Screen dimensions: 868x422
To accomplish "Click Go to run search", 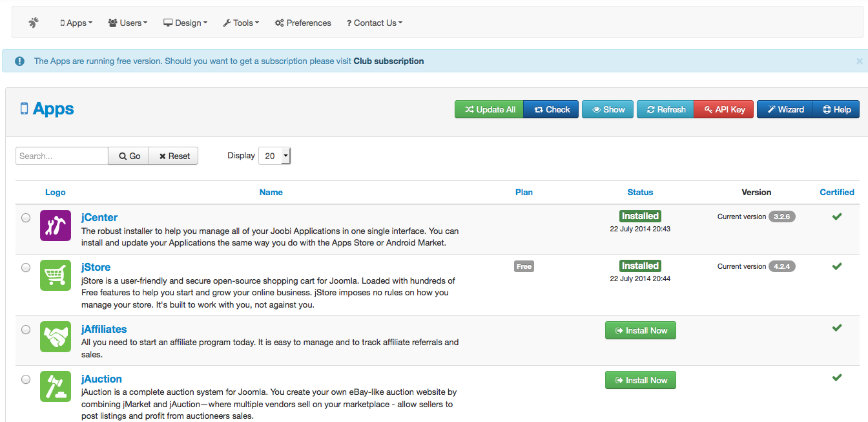I will tap(129, 156).
